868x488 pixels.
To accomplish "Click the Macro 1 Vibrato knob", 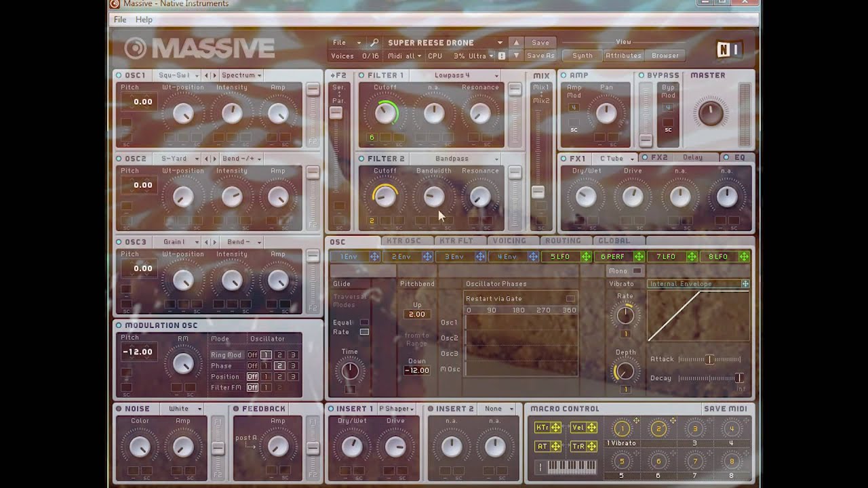I will 622,428.
